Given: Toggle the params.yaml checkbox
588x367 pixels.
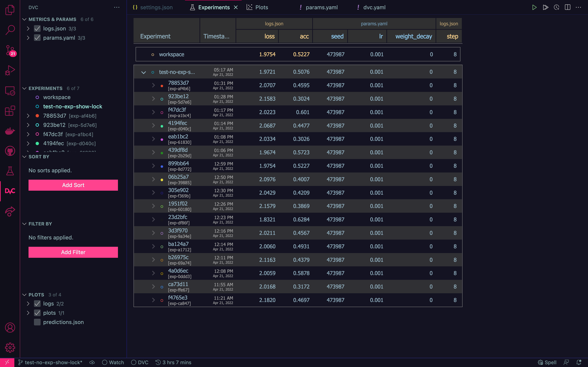Looking at the screenshot, I should (37, 38).
